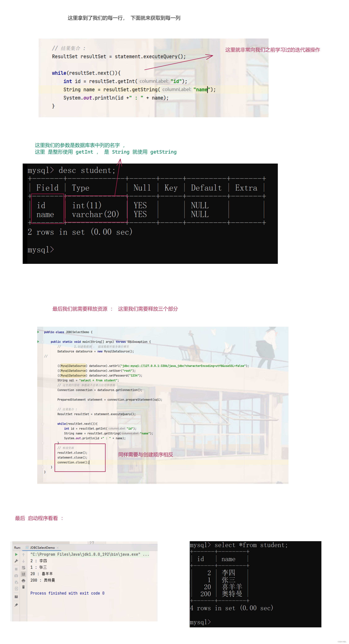
Task: Toggle soft-wrap in the Run console
Action: pos(24,568)
